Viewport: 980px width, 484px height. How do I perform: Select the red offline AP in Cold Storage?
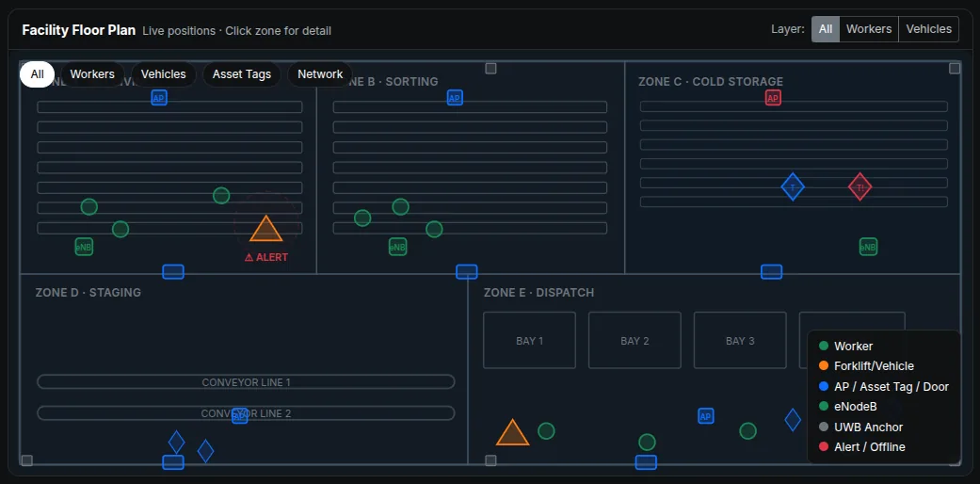[773, 98]
